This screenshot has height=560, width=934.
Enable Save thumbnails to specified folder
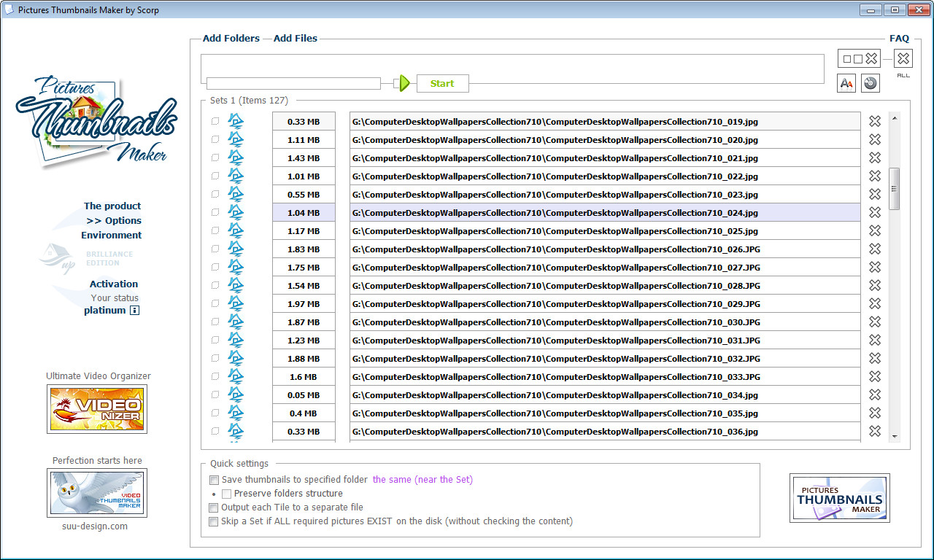214,480
